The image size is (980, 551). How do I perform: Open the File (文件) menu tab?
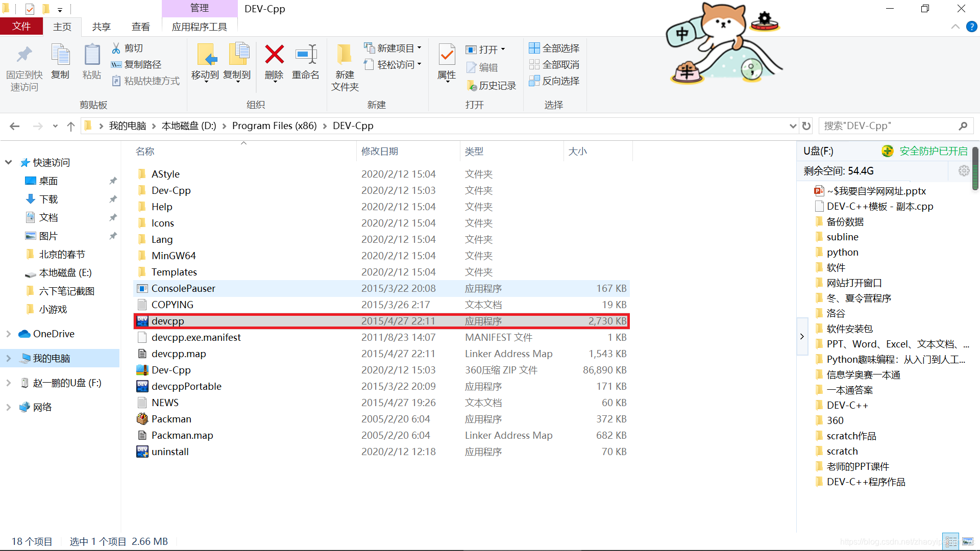pos(21,27)
